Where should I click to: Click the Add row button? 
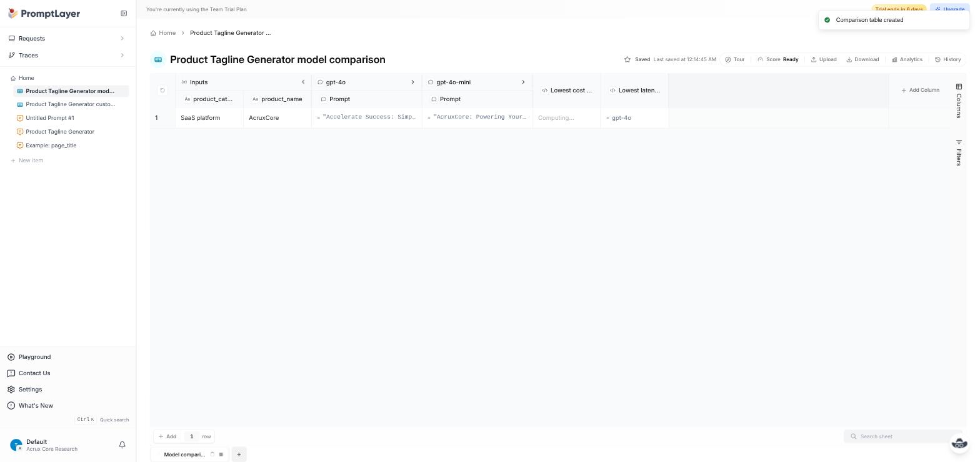coord(167,437)
